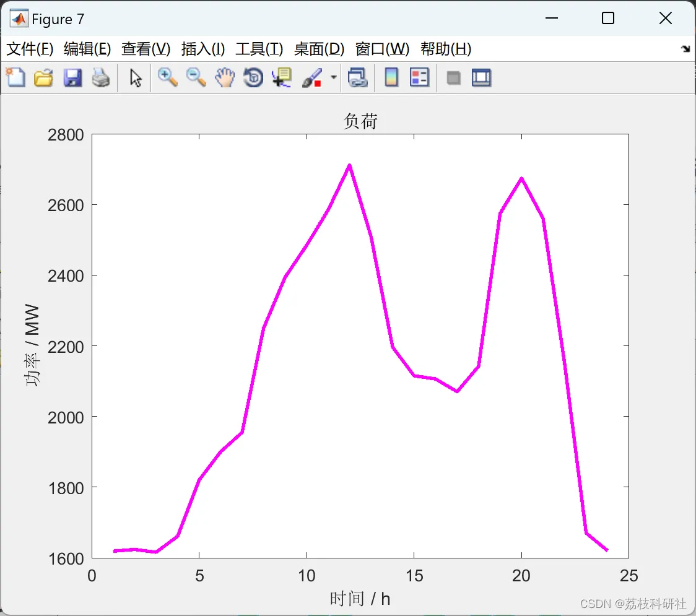Select the Brush data tool
The height and width of the screenshot is (616, 696).
pyautogui.click(x=312, y=77)
